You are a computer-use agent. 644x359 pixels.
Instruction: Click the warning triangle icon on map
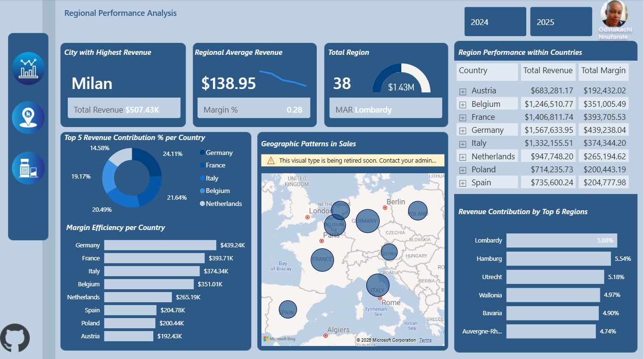(271, 161)
